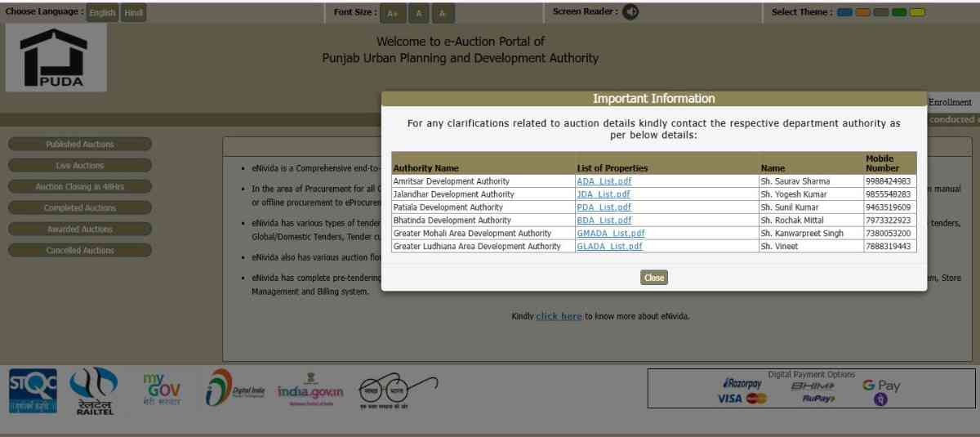Switch language to Hindi

[134, 13]
